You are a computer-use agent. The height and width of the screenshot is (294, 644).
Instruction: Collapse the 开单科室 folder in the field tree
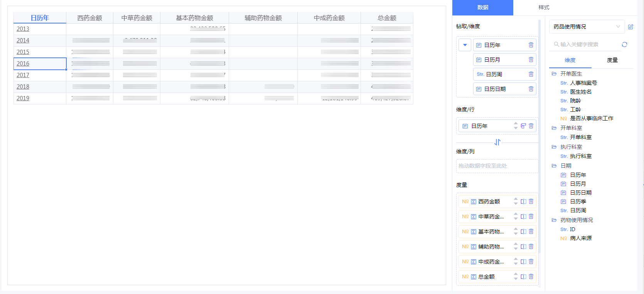[x=554, y=128]
